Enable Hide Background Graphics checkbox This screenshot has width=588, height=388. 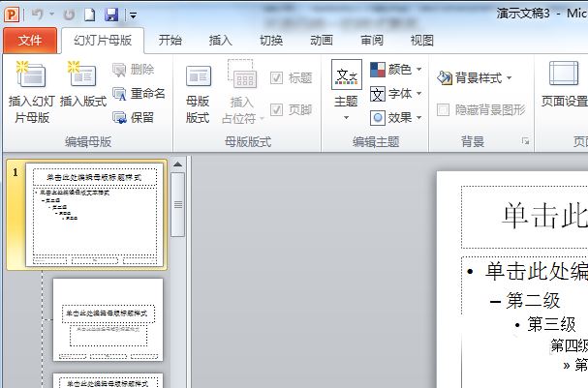coord(444,109)
